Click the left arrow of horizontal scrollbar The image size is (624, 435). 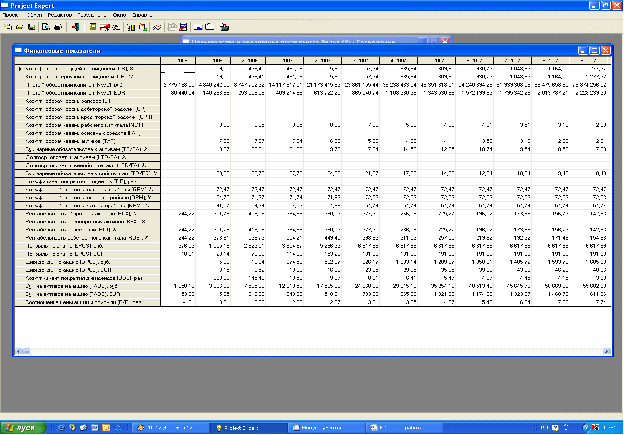click(x=18, y=351)
